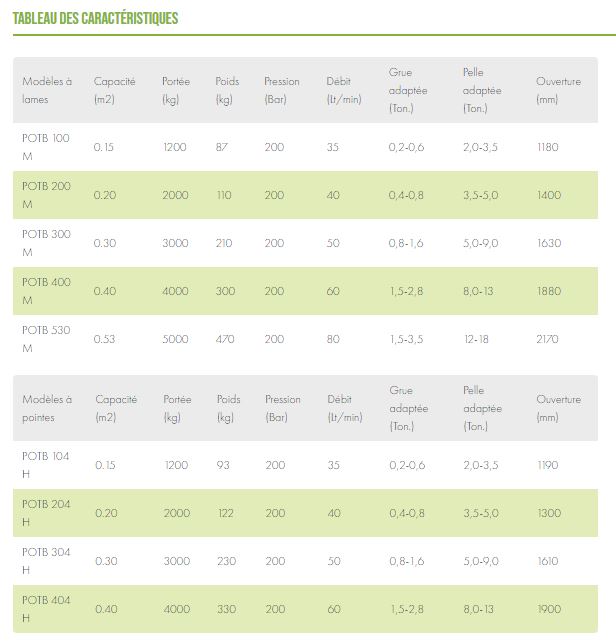Select the 93 kg weight cell
The width and height of the screenshot is (616, 643).
223,465
